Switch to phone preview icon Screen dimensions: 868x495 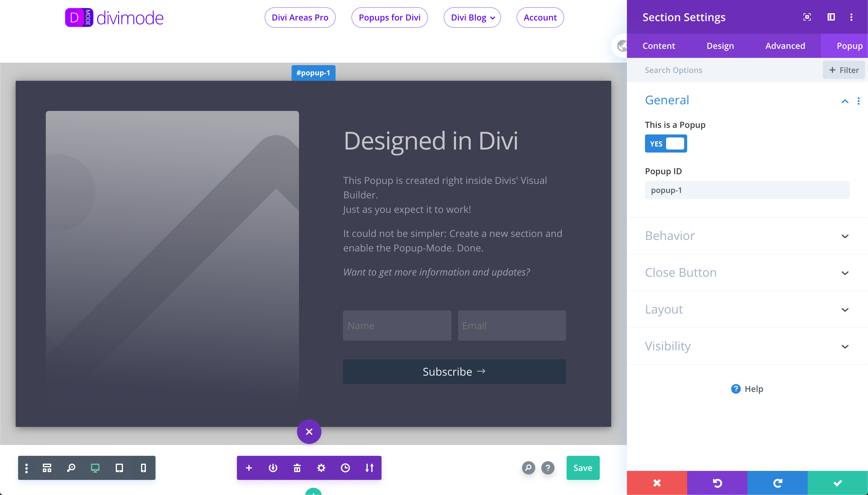(x=143, y=468)
